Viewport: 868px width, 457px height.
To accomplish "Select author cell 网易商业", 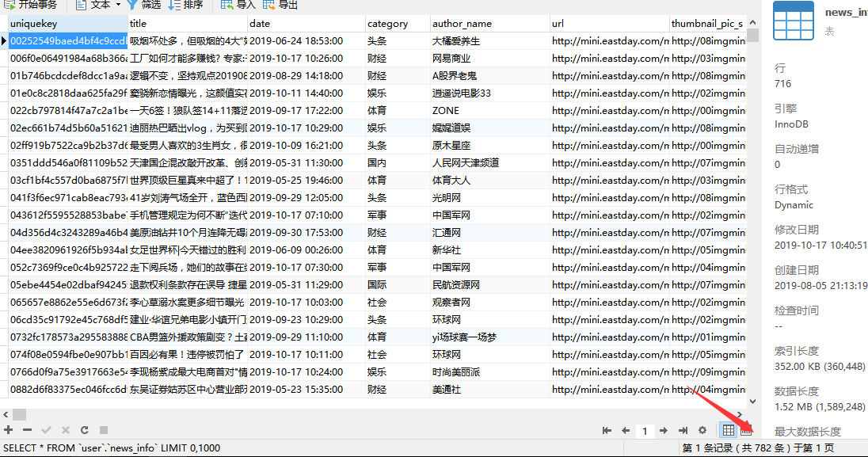I will 490,58.
